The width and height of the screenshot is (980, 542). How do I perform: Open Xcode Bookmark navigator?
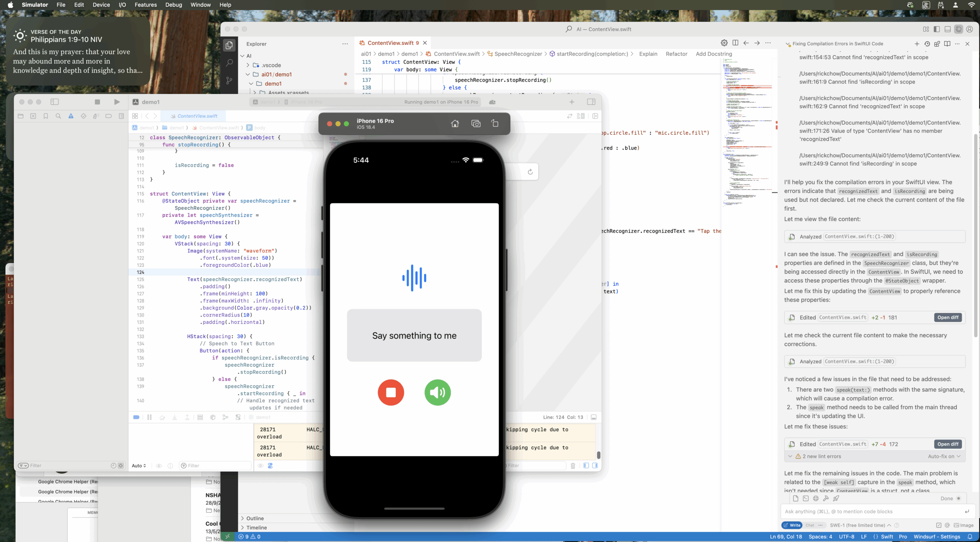point(46,116)
